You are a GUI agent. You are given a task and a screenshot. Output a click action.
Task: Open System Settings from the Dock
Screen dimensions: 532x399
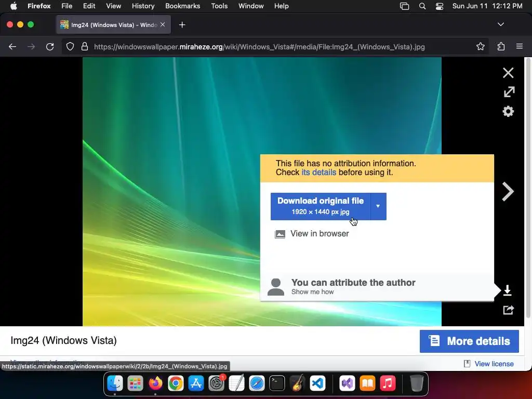(216, 383)
